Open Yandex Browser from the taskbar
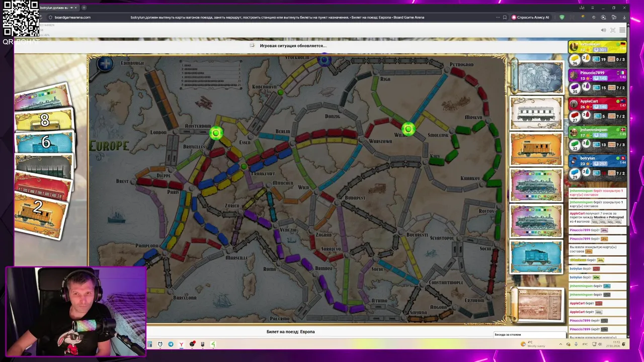The image size is (644, 362). tap(181, 344)
